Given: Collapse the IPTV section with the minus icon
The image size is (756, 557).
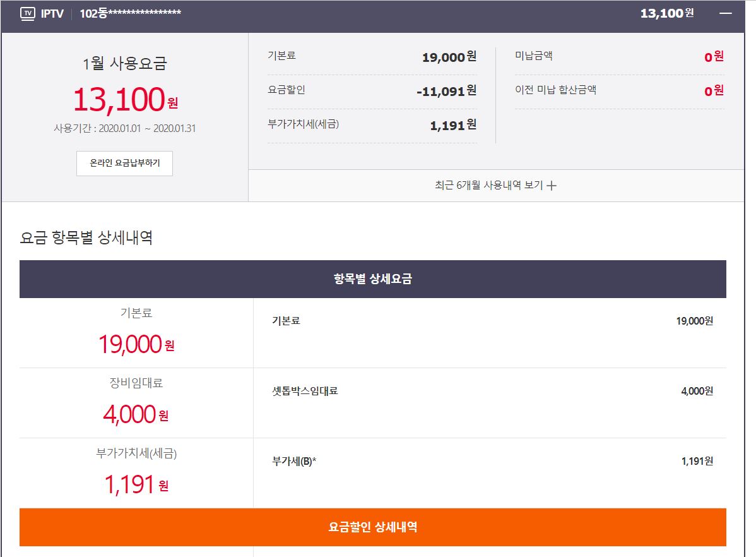Looking at the screenshot, I should (x=726, y=13).
